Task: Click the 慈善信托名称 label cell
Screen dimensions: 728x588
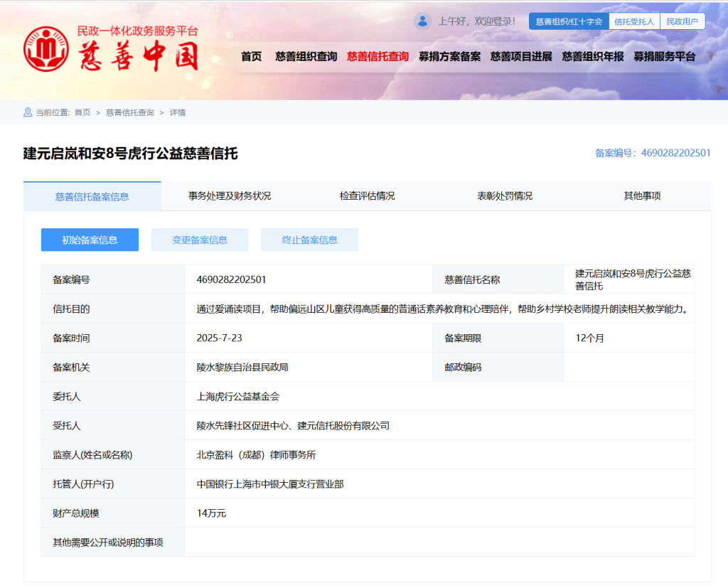Action: point(472,279)
